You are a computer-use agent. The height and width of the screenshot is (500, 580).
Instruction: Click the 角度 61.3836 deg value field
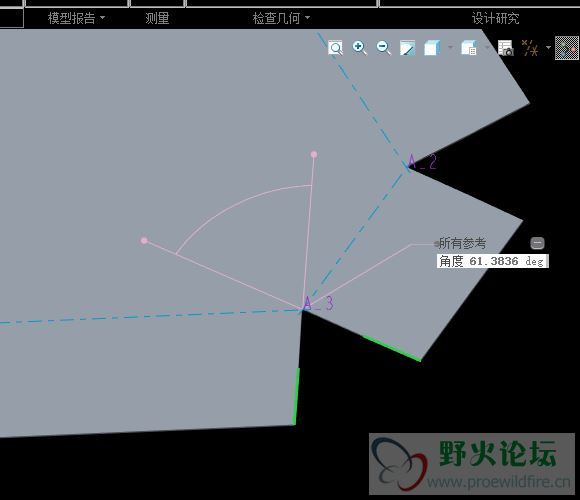492,261
